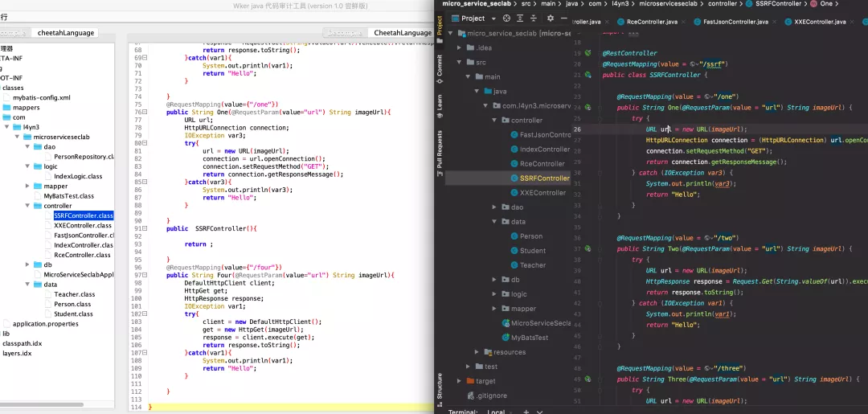Click the gutter icon beside class SSRFController line 21
Viewport: 868px width, 414px height.
point(588,75)
